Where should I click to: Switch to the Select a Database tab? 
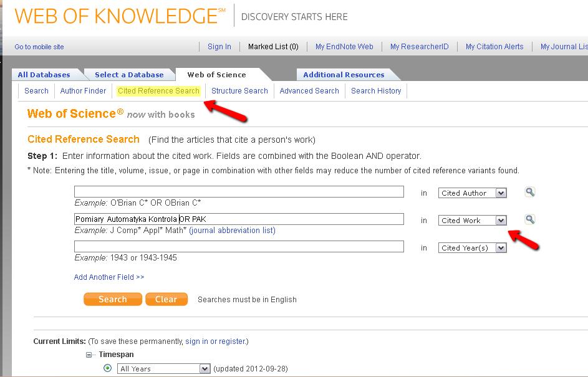(x=129, y=75)
